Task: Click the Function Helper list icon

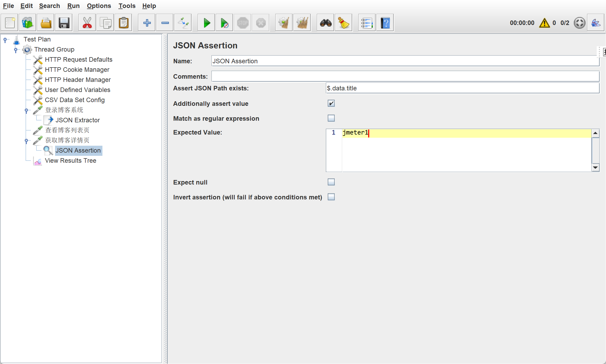Action: click(367, 23)
